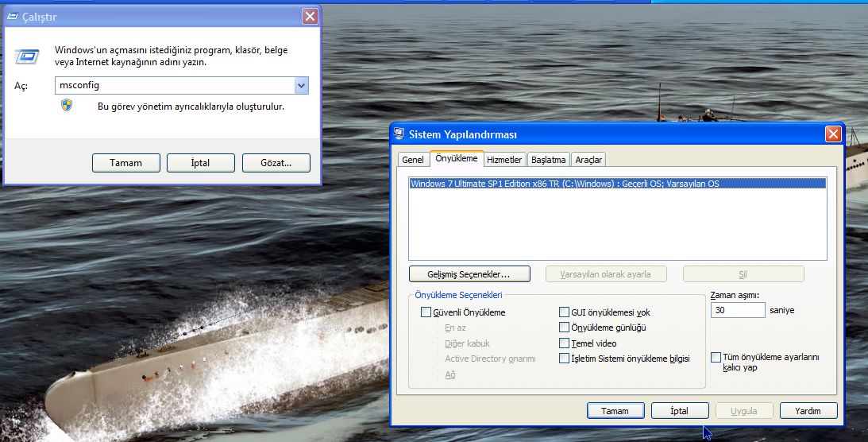
Task: Select the Active Directory onarımı option
Action: pyautogui.click(x=490, y=359)
